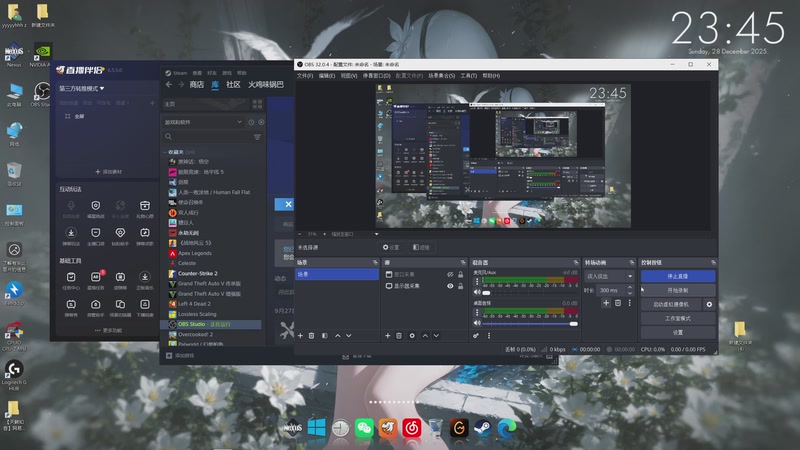Mute the Mic/Aux channel speaker icon
Screen dimensions: 800x450
point(477,292)
